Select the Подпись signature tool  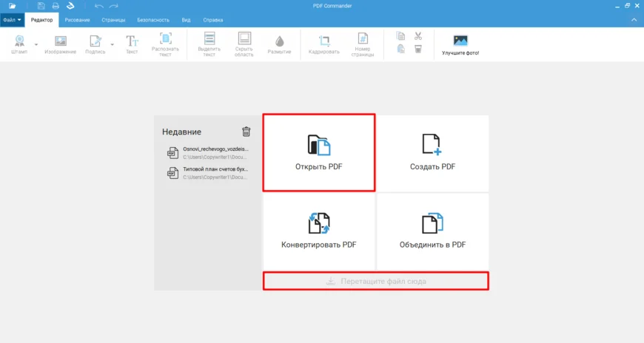(95, 44)
